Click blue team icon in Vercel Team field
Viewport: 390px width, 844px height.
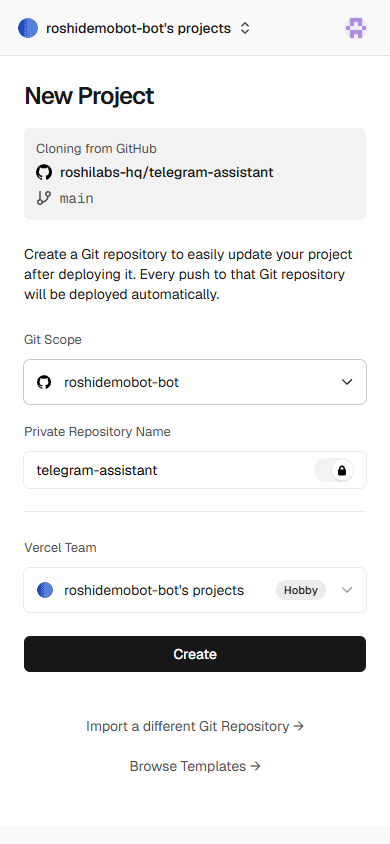click(45, 590)
